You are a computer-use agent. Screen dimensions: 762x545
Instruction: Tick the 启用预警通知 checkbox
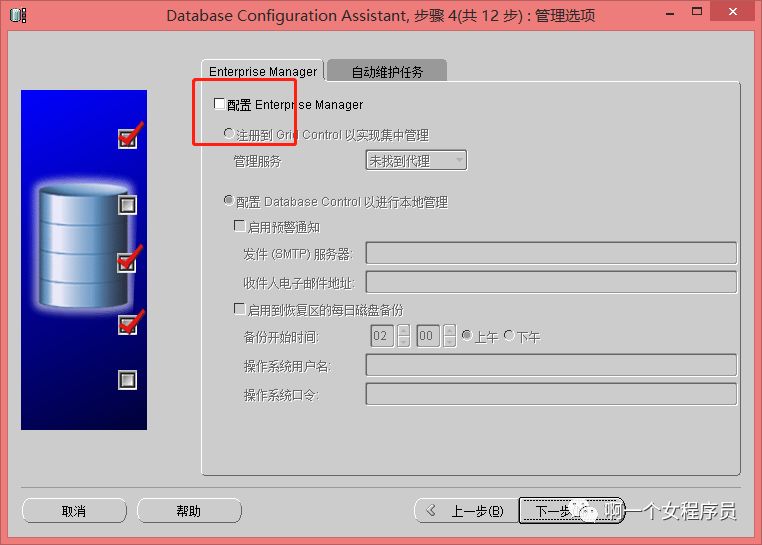click(x=239, y=226)
